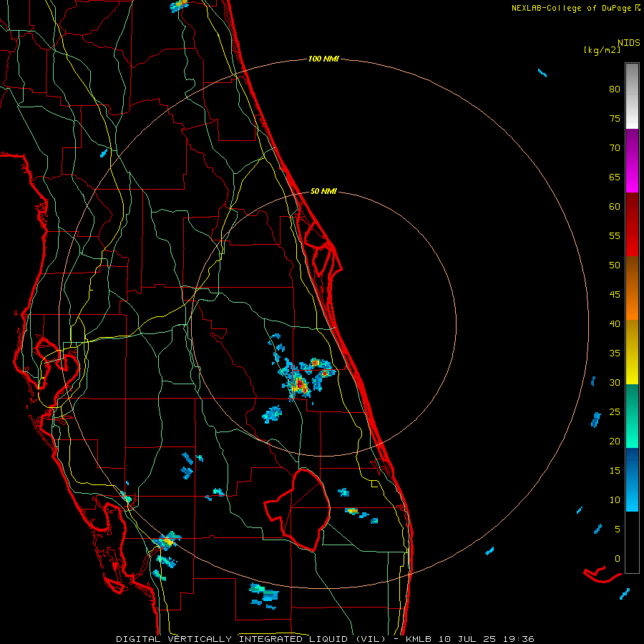Pick the magenta segment of the VIL color bar

pos(632,160)
